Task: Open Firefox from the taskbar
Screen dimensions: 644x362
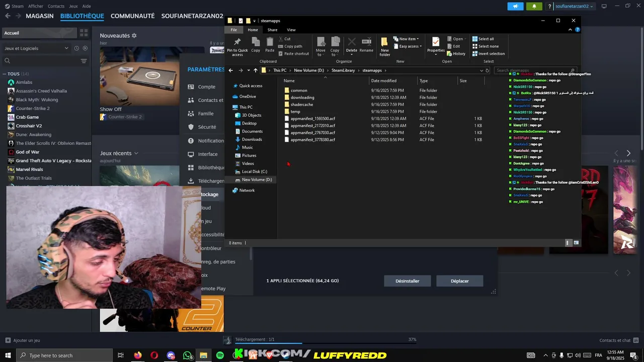Action: 137,355
